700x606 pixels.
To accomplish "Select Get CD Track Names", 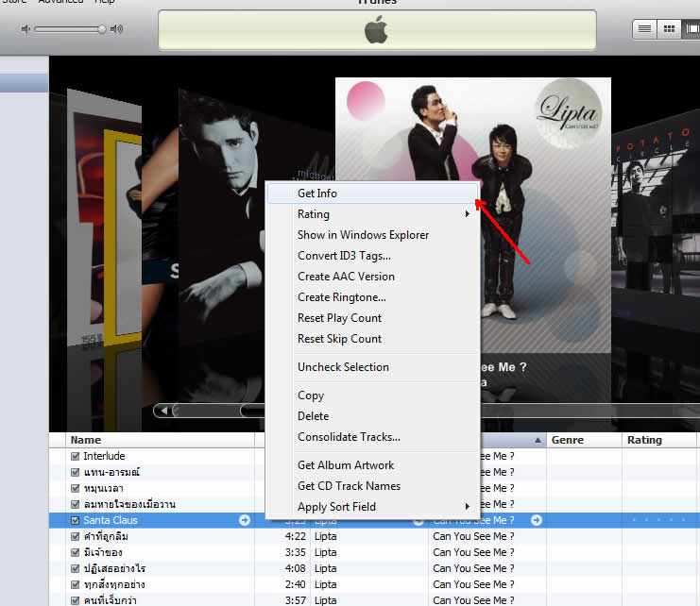I will point(372,486).
